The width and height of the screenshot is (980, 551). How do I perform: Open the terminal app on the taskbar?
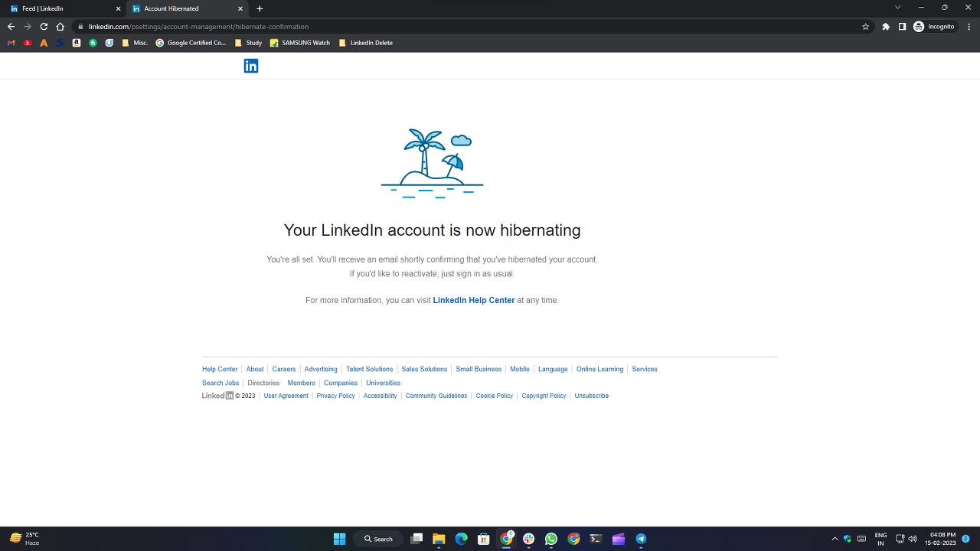(596, 539)
